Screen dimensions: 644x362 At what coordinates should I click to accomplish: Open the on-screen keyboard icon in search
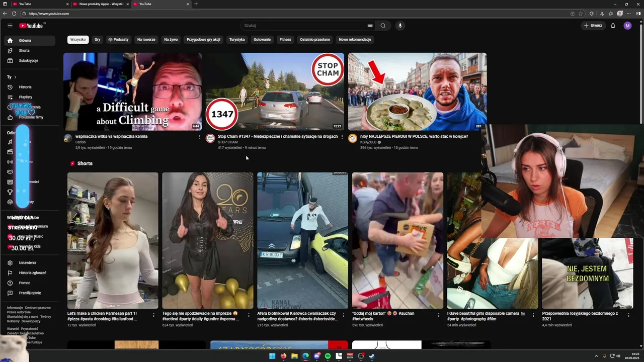pos(370,26)
